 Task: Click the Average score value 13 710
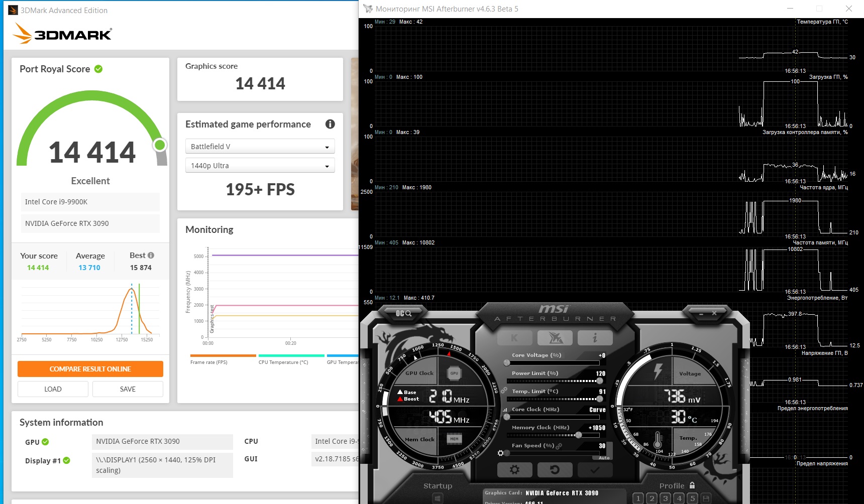click(x=89, y=268)
